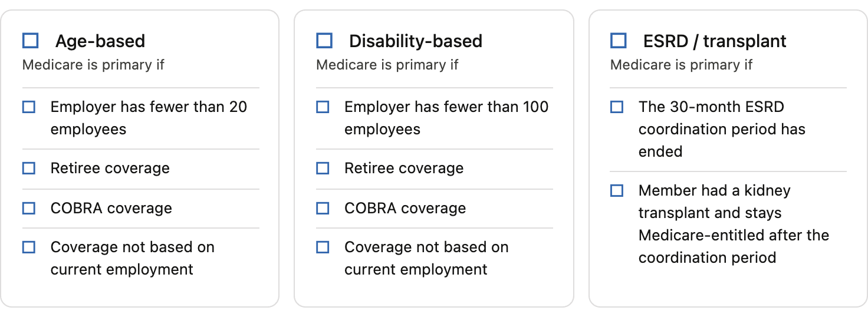Image resolution: width=868 pixels, height=317 pixels.
Task: Click 'Member had a kidney transplant' label text
Action: coord(734,224)
